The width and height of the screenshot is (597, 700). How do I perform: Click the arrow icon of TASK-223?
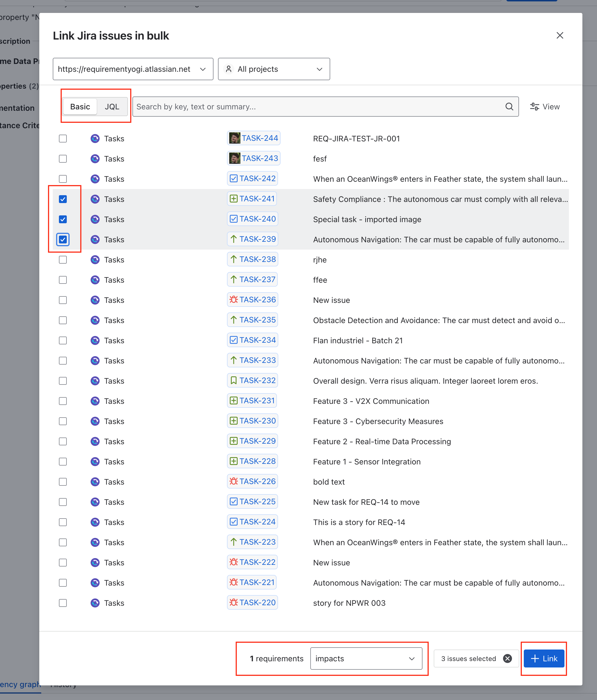point(233,542)
